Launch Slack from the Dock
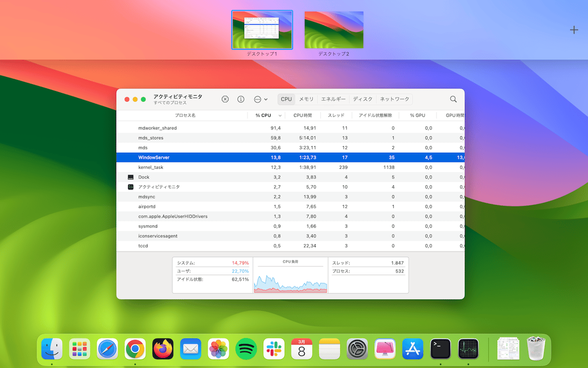This screenshot has width=588, height=368. click(274, 349)
